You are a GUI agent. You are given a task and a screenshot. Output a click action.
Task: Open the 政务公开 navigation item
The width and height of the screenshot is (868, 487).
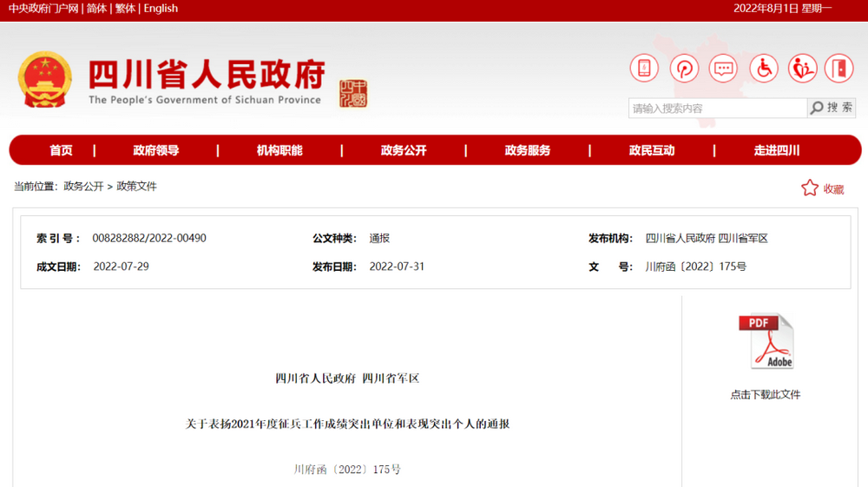coord(404,150)
